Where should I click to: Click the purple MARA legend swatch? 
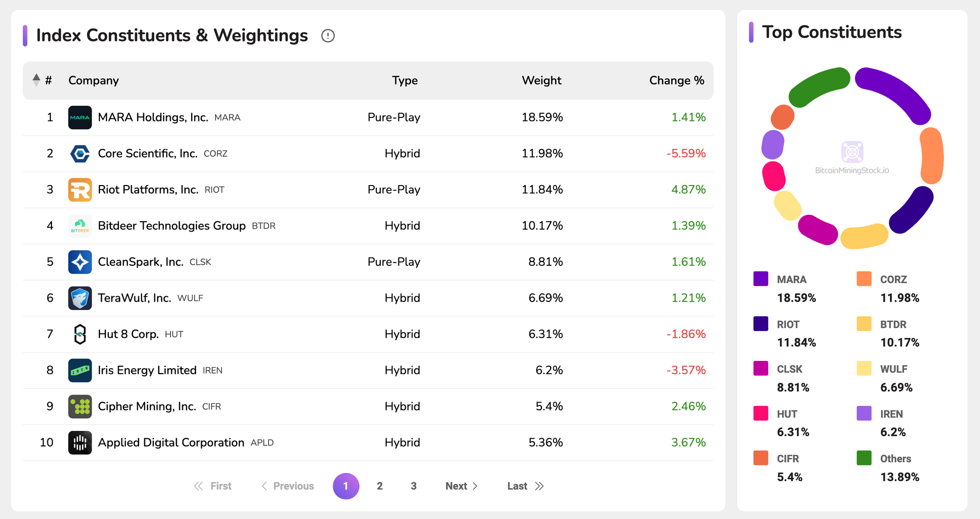pyautogui.click(x=760, y=279)
